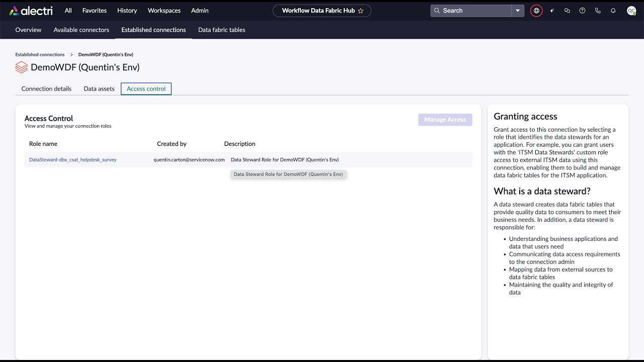Click the Role name column header
The height and width of the screenshot is (362, 644).
[x=43, y=144]
